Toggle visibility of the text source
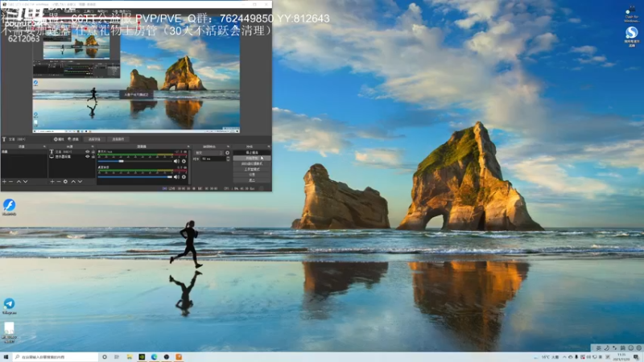This screenshot has height=362, width=644. tap(87, 152)
